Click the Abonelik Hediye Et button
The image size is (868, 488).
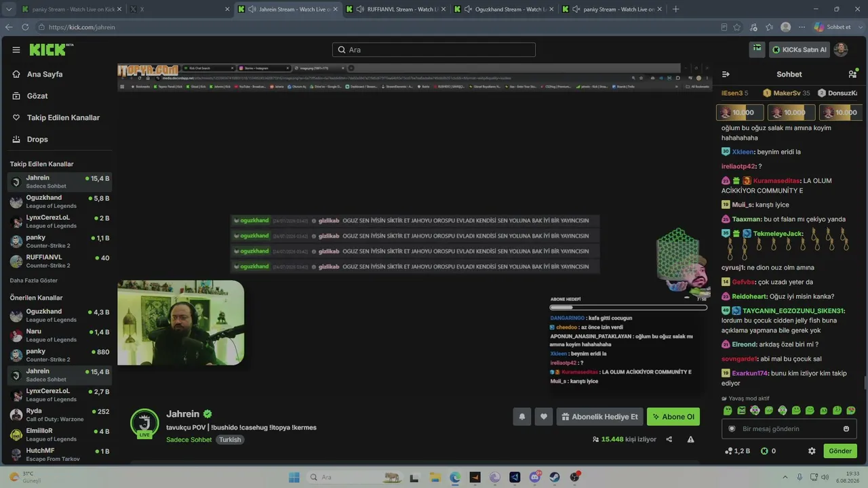[x=599, y=417]
